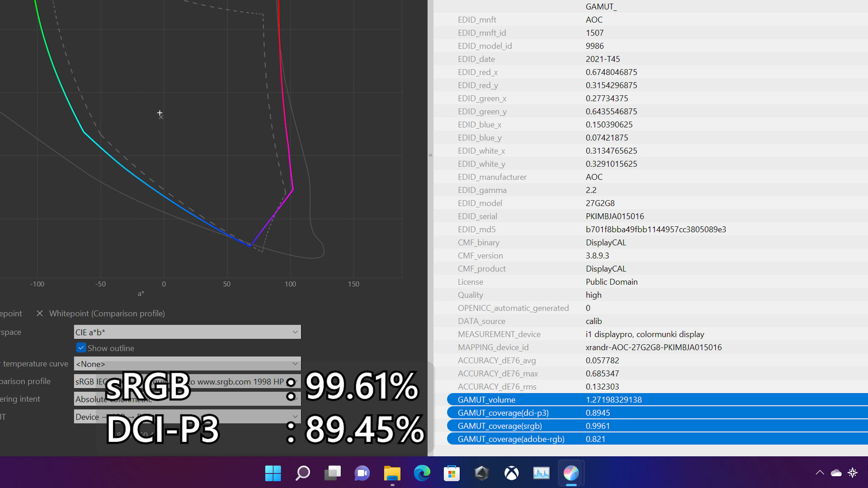Open Microsoft Store from taskbar
The width and height of the screenshot is (868, 488).
click(452, 473)
